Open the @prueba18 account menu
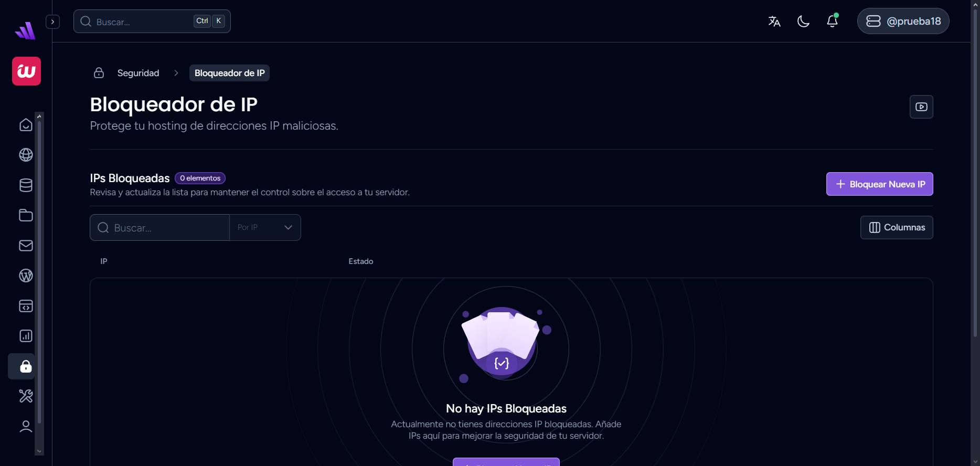980x466 pixels. (x=903, y=21)
